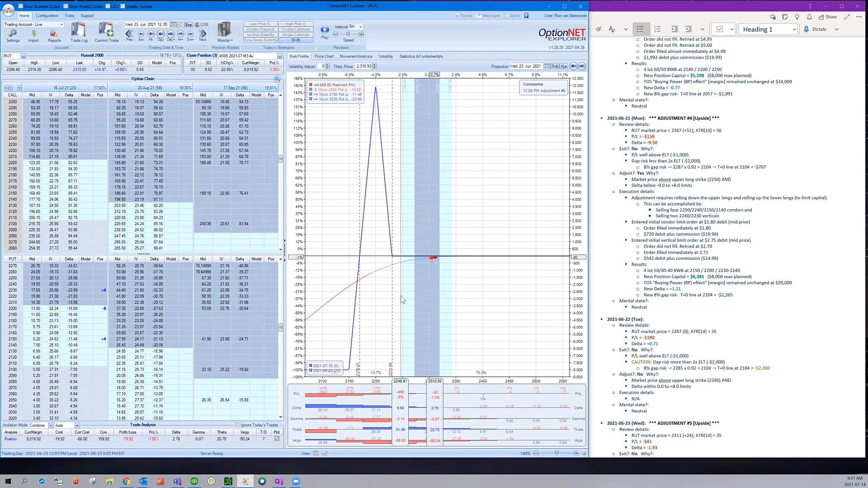The height and width of the screenshot is (488, 868).
Task: Open the projection date calendar
Action: (x=547, y=66)
